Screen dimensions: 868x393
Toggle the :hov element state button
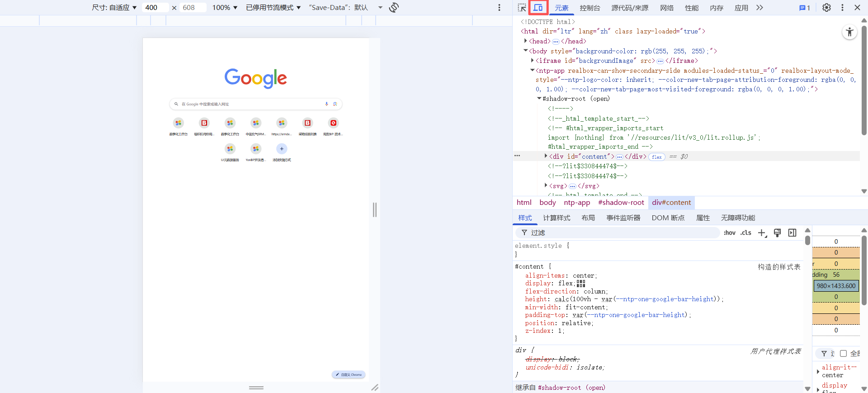pos(729,233)
